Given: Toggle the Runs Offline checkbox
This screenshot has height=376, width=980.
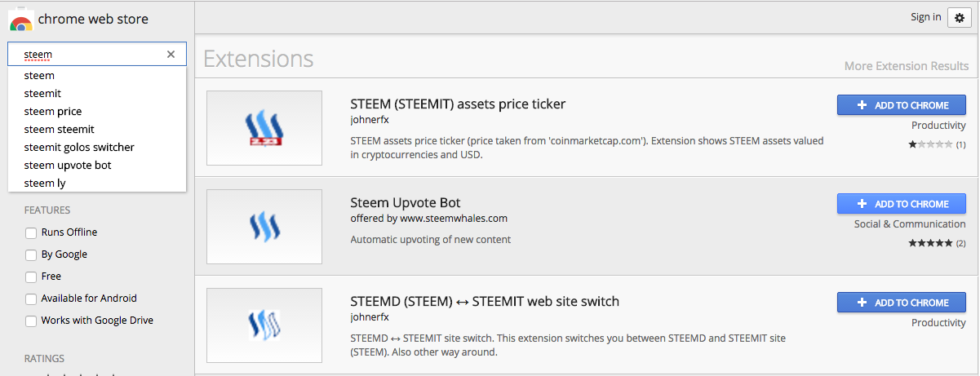Looking at the screenshot, I should pos(31,232).
